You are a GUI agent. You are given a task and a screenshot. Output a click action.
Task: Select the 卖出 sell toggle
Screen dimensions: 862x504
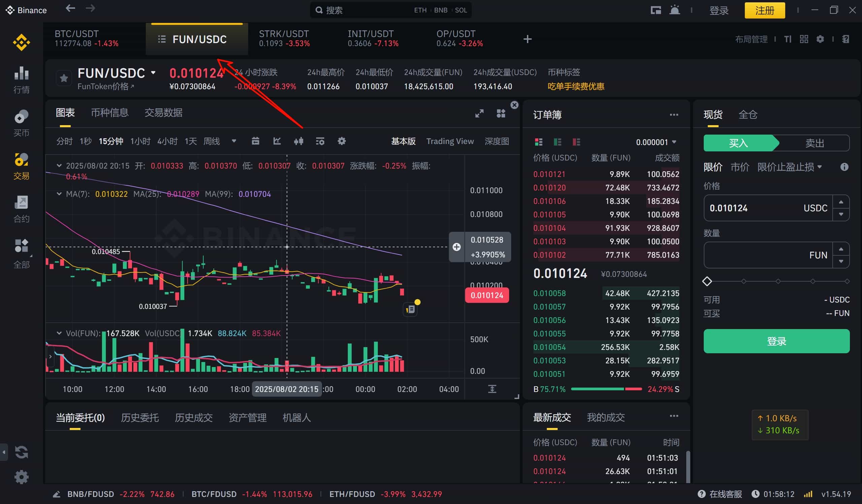pyautogui.click(x=815, y=143)
